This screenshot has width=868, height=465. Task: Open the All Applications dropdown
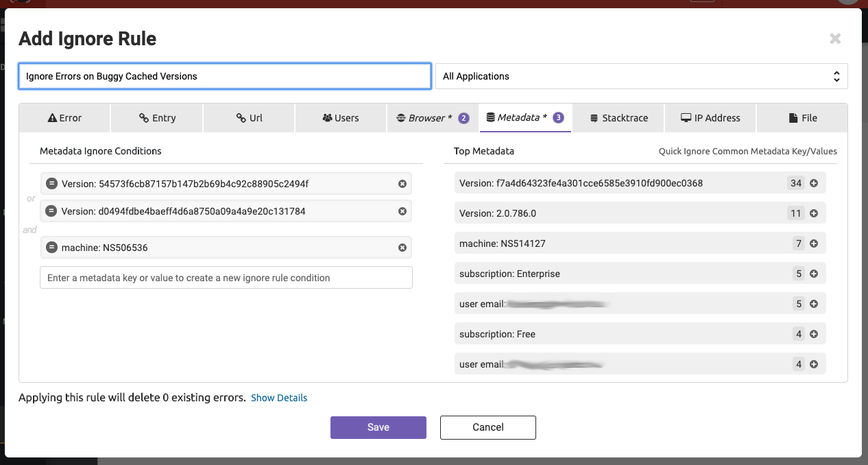[x=642, y=76]
